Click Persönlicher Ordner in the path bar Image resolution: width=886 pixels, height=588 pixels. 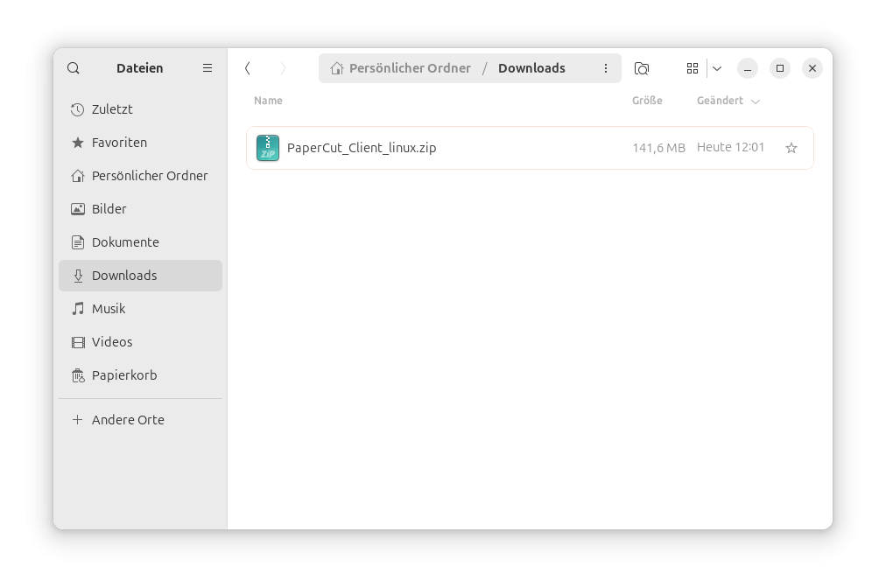[401, 68]
